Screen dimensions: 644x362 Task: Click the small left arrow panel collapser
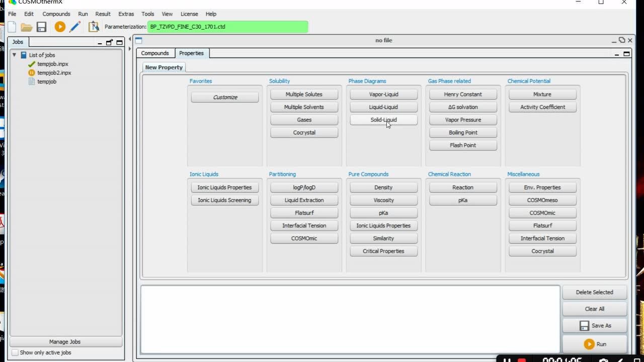coord(130,39)
